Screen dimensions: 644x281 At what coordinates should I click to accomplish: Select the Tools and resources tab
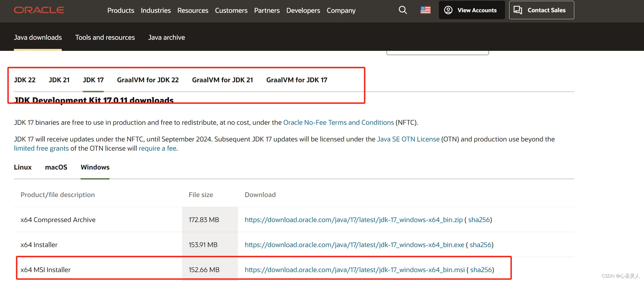pos(105,37)
